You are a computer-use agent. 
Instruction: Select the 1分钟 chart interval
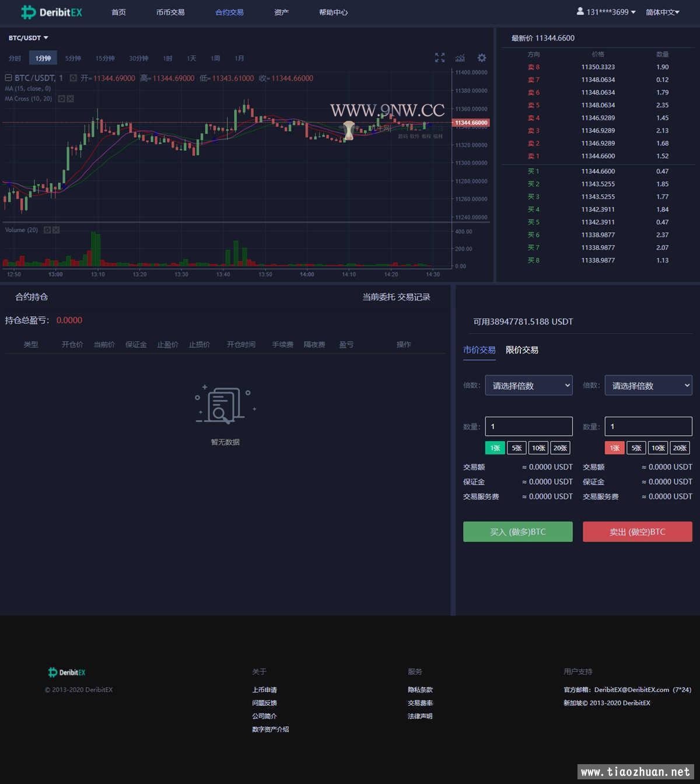(43, 58)
